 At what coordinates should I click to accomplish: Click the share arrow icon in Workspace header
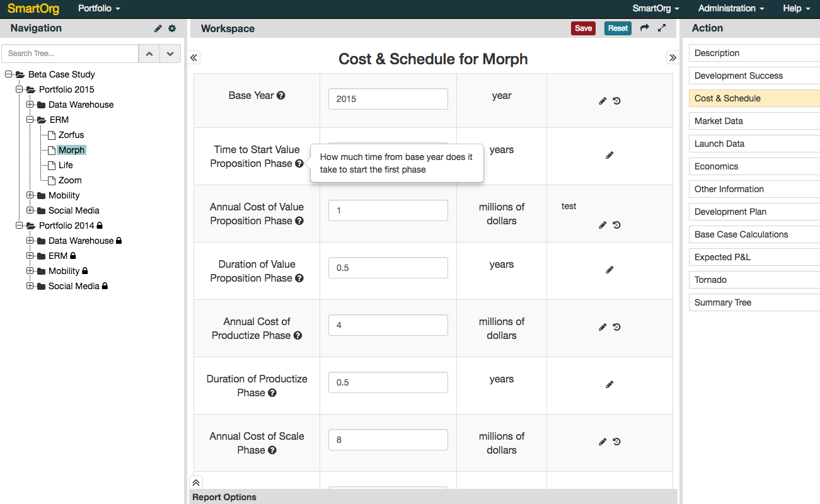pyautogui.click(x=644, y=28)
